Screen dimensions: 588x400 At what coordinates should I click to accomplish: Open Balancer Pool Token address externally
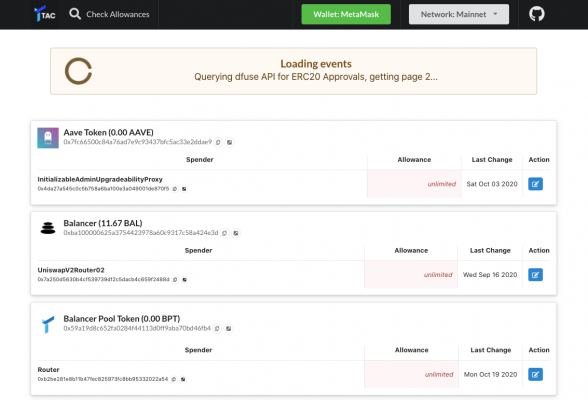coord(228,329)
